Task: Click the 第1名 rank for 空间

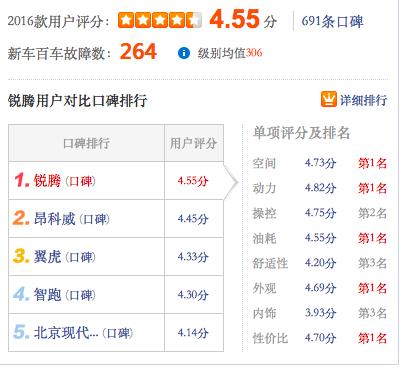Action: pos(372,163)
